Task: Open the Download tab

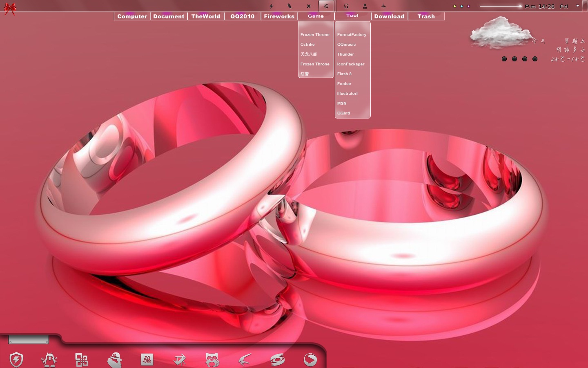Action: [x=389, y=16]
